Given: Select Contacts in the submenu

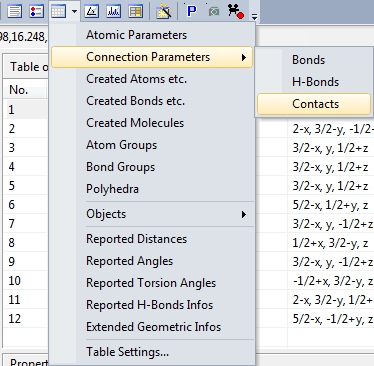Looking at the screenshot, I should tap(314, 104).
